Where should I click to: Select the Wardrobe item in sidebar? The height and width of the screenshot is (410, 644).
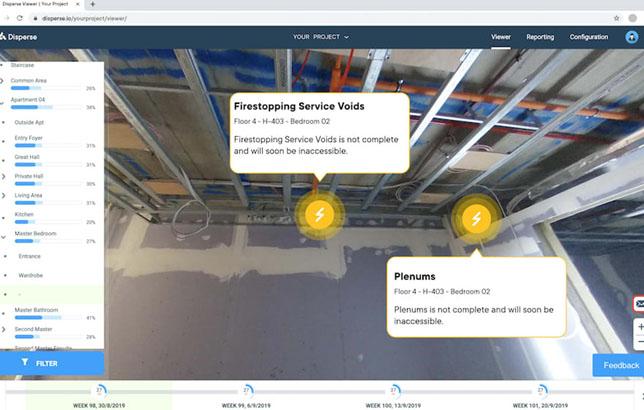[x=31, y=275]
